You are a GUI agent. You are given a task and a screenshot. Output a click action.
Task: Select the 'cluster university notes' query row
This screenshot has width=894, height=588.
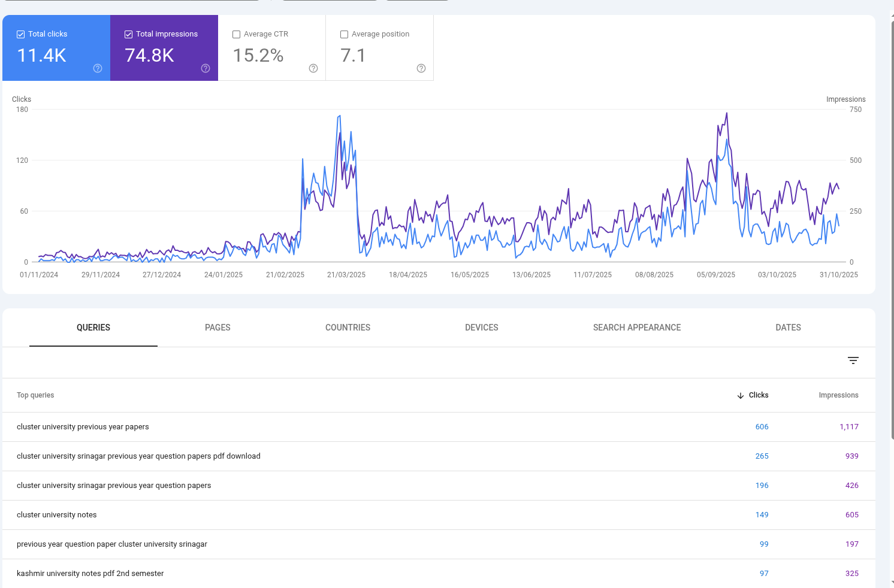coord(57,515)
